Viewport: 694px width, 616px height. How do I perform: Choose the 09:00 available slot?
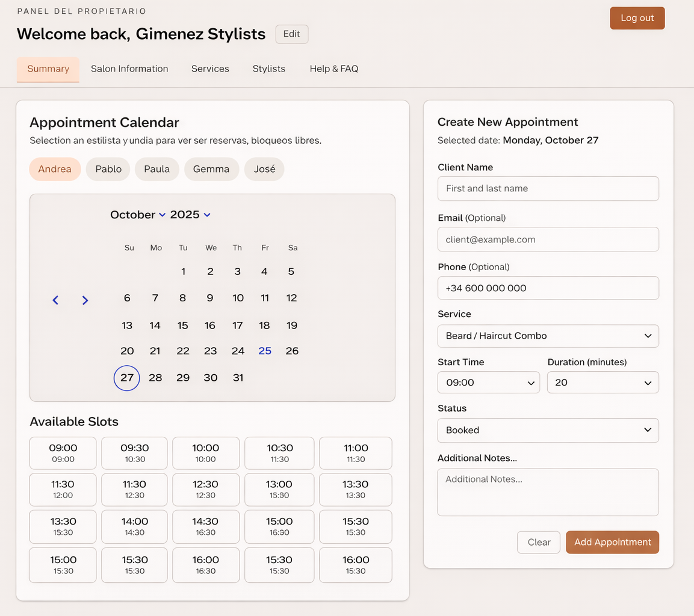coord(63,453)
